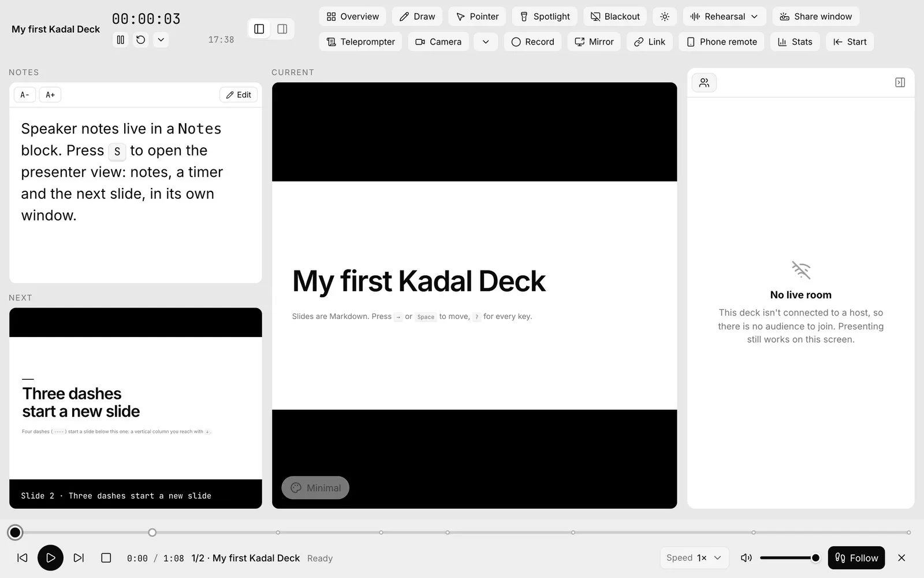
Task: Show presentation Stats
Action: (795, 42)
